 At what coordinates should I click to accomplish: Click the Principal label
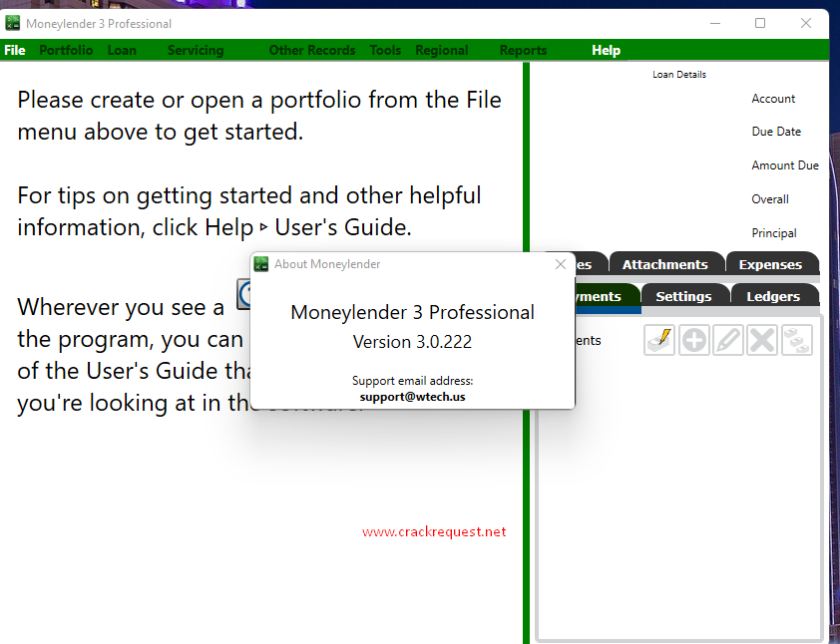tap(773, 233)
